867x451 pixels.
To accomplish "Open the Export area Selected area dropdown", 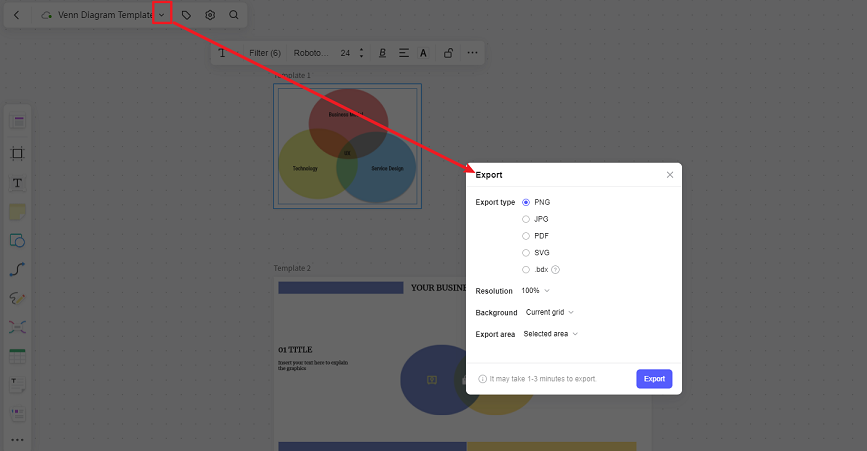I will coord(551,334).
